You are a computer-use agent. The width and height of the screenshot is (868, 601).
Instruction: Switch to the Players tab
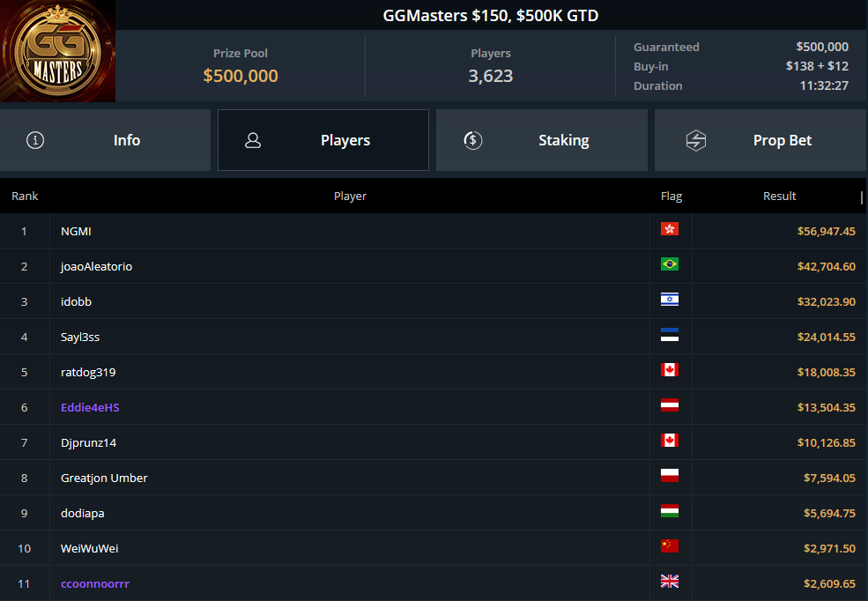coord(323,140)
